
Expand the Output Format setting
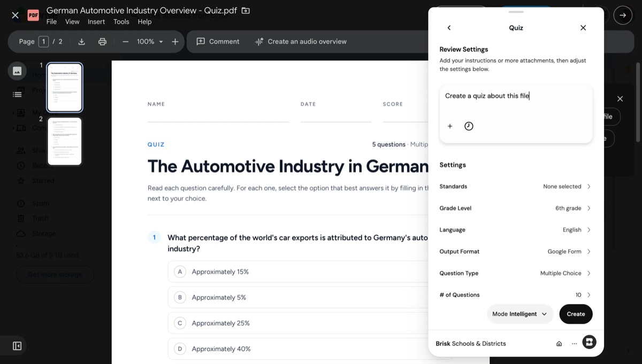click(x=515, y=252)
